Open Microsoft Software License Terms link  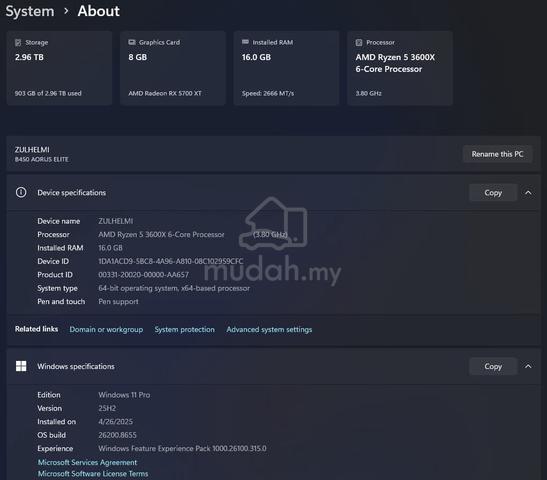pos(93,474)
